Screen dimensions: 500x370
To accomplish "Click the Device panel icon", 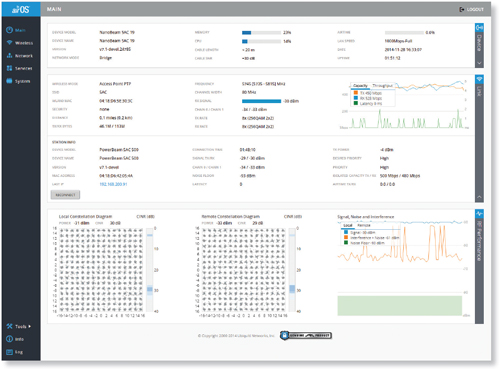I will pos(479,27).
